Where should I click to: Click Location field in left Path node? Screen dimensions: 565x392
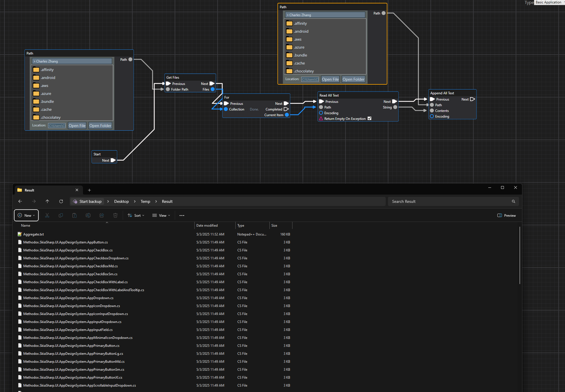coord(57,126)
